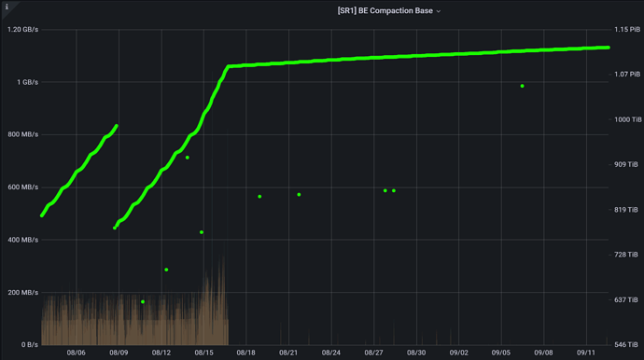Click the 08/15 date label
This screenshot has width=644, height=360.
pyautogui.click(x=203, y=353)
